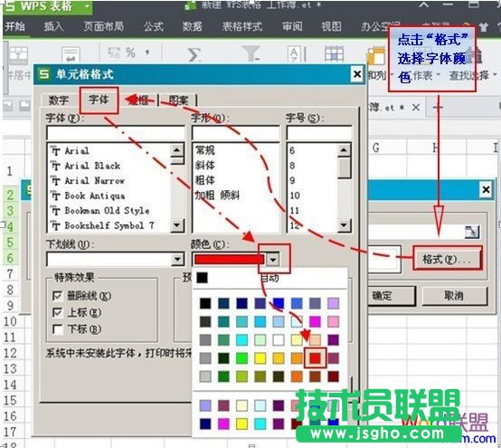Click the 字形 style input field
Viewport: 501px width, 448px height.
(235, 133)
